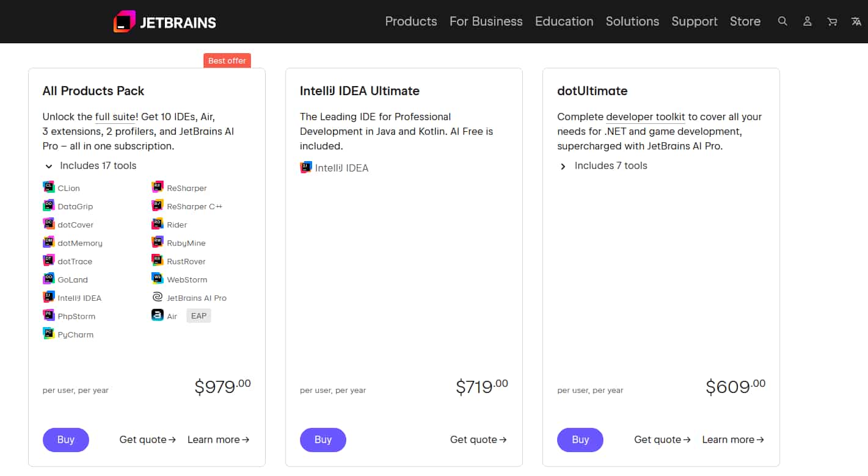868x476 pixels.
Task: Open the For Business menu
Action: (486, 21)
